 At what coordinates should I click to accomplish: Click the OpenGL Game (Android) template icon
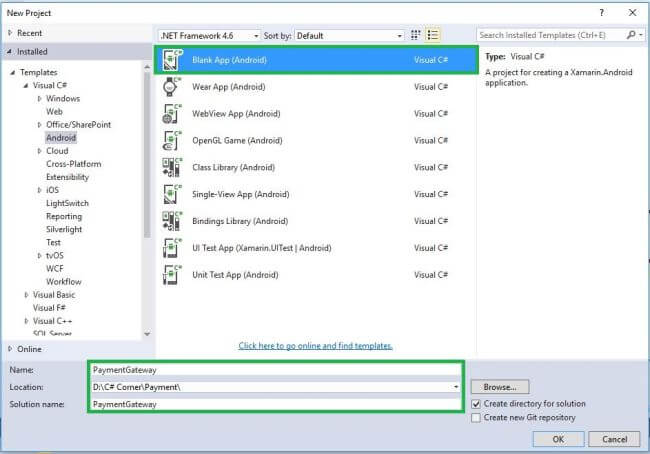(172, 141)
